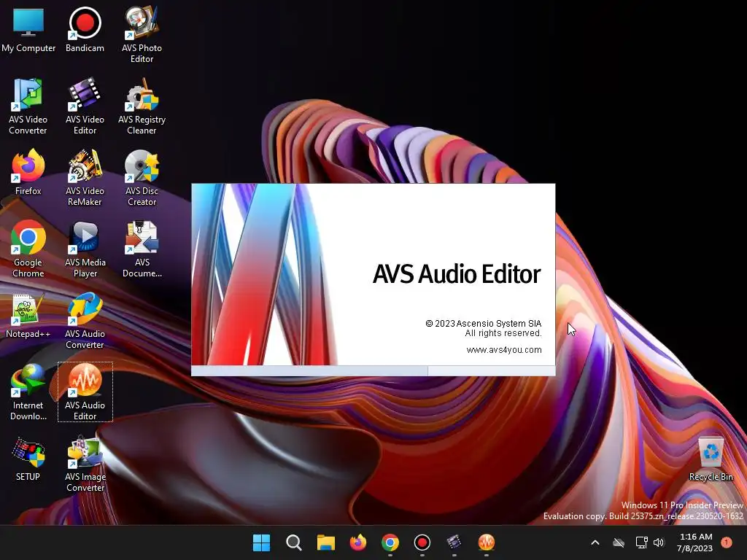Select the AVS Video Converter shortcut
Viewport: 747px width, 560px height.
28,106
